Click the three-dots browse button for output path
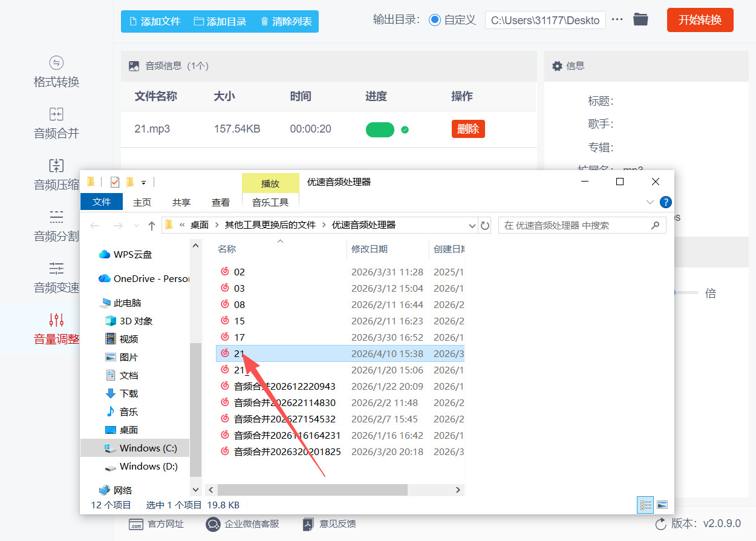 pos(617,20)
